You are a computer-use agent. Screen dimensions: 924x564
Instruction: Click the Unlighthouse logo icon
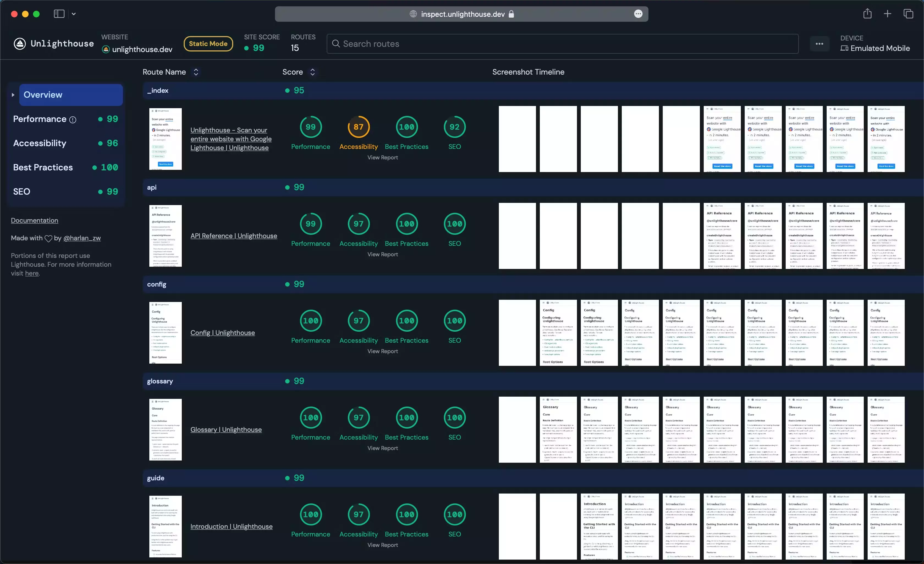pyautogui.click(x=18, y=43)
